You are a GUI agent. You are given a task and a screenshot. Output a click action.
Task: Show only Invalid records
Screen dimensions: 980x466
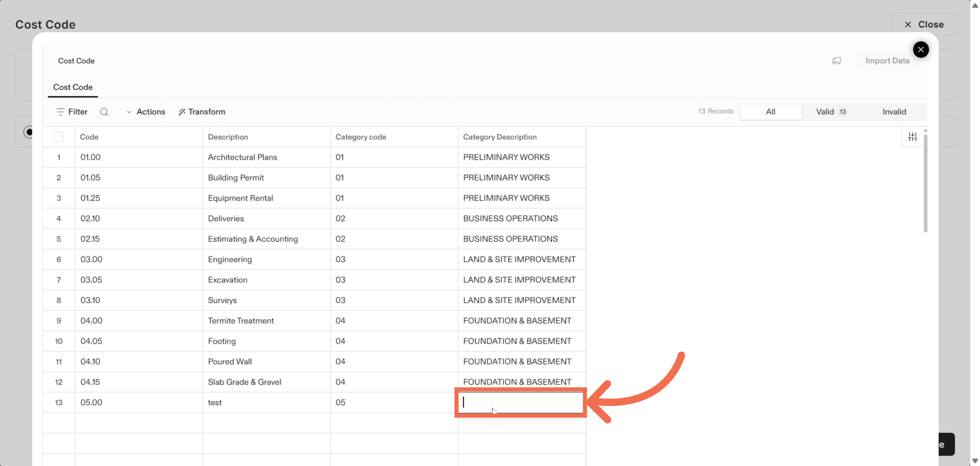tap(894, 112)
